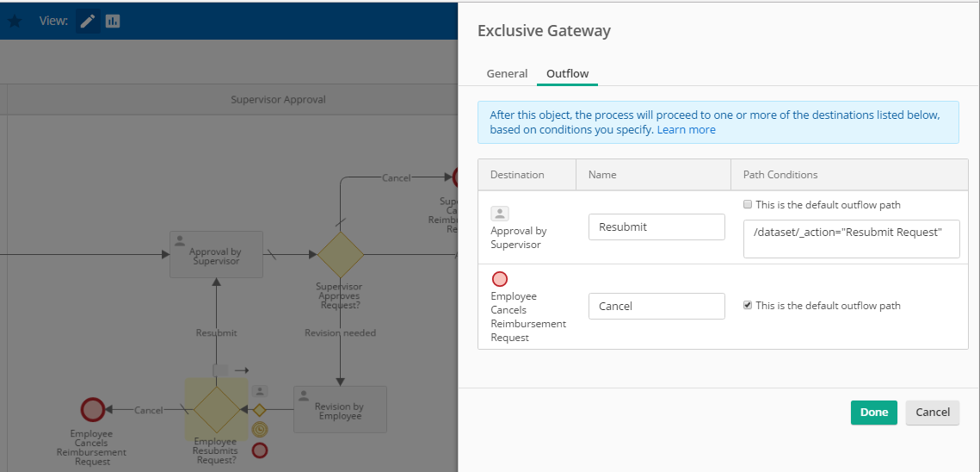
Task: Click the favorite star icon
Action: pos(15,21)
